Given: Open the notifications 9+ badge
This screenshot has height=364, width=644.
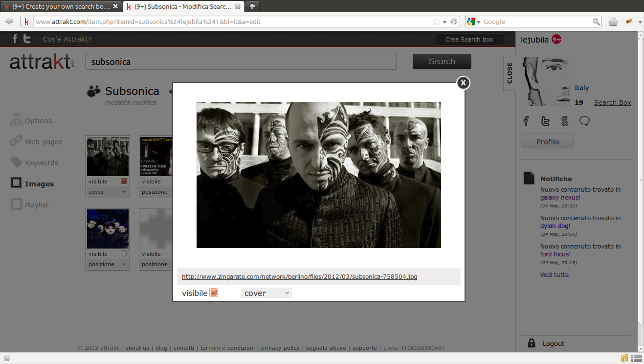Looking at the screenshot, I should [556, 40].
